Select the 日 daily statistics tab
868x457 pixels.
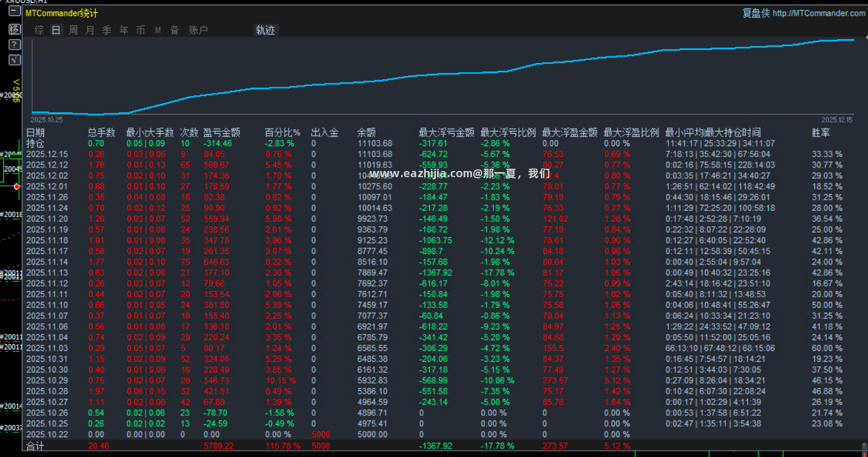coord(56,30)
